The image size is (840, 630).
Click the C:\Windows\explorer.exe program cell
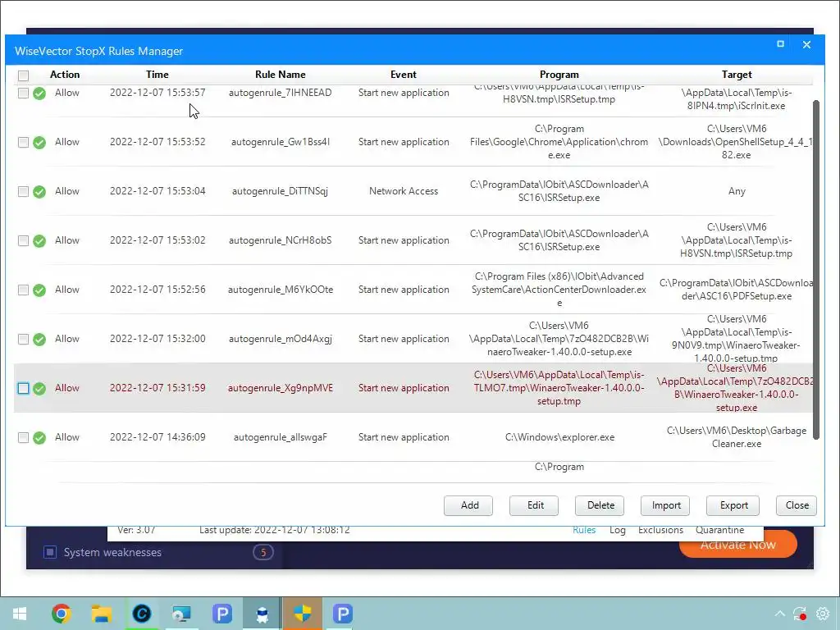click(559, 437)
